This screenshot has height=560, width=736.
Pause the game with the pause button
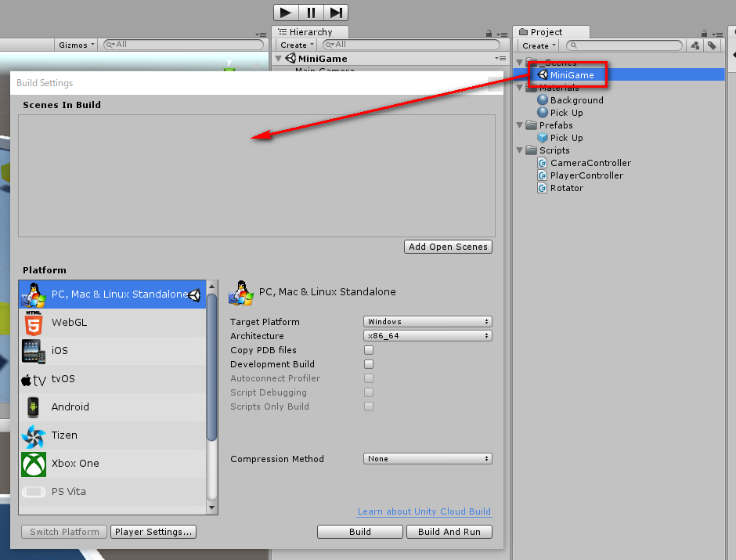pyautogui.click(x=311, y=13)
